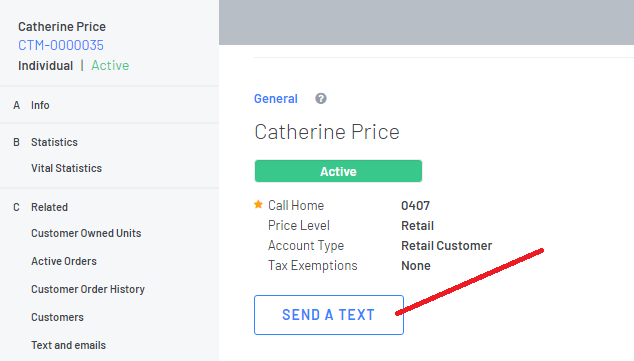
Task: Click the orange star next to Call Home
Action: [x=258, y=205]
